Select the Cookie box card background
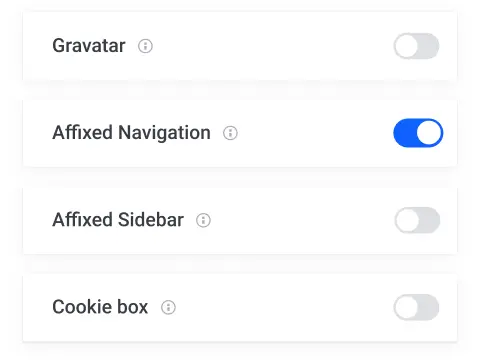Viewport: 480px width, 360px height. point(240,307)
